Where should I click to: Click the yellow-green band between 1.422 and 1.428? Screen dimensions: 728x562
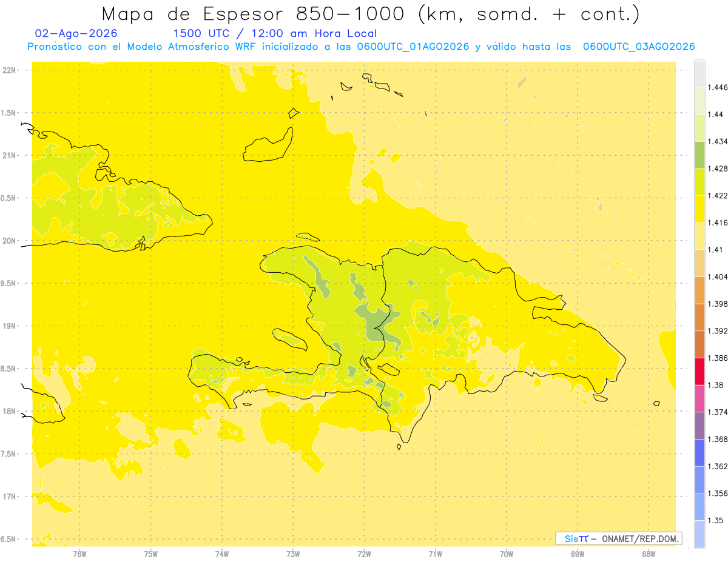tap(699, 182)
